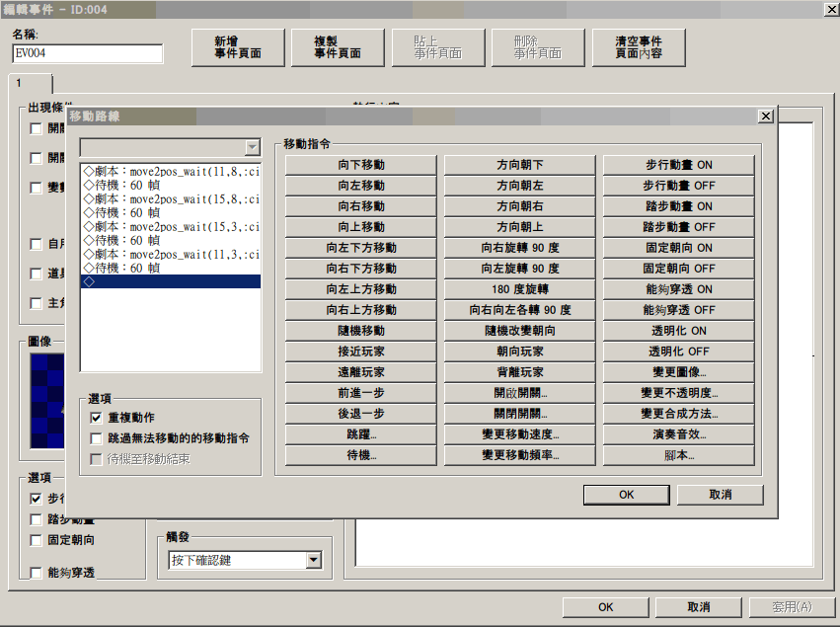Click the 新增事件頁面 button
The width and height of the screenshot is (840, 627).
click(x=238, y=47)
